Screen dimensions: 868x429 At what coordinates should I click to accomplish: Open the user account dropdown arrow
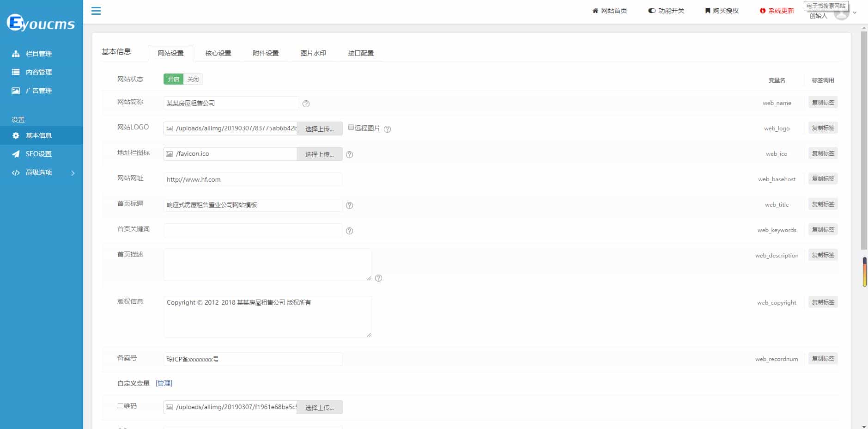click(x=855, y=12)
